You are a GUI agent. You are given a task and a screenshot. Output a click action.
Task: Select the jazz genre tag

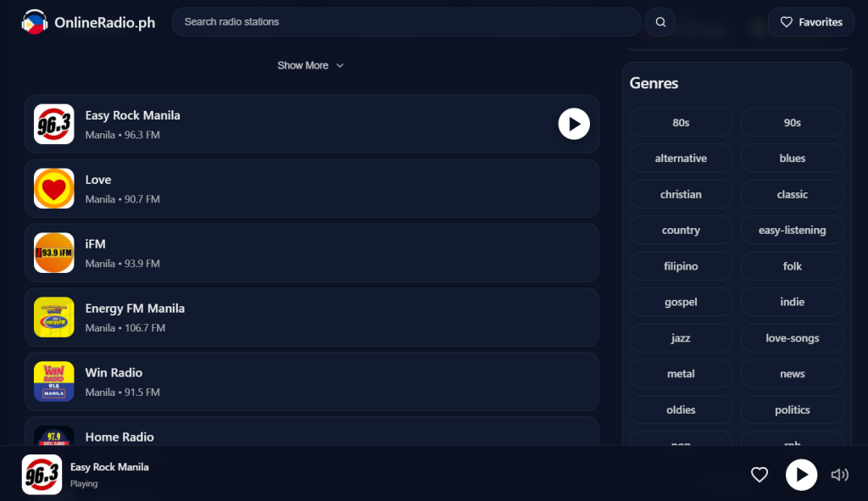point(681,338)
